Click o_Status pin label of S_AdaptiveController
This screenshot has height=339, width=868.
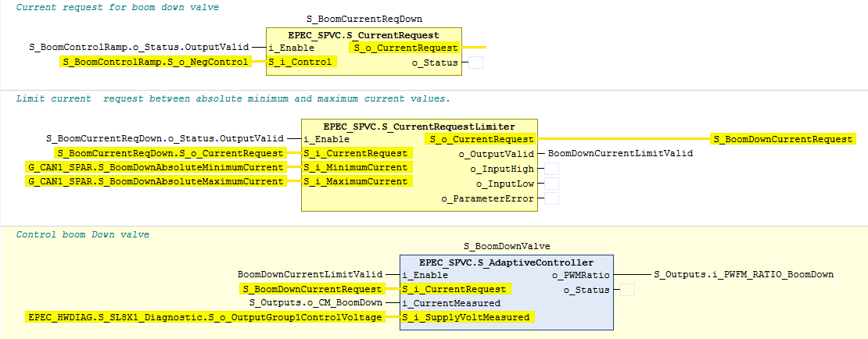coord(586,290)
